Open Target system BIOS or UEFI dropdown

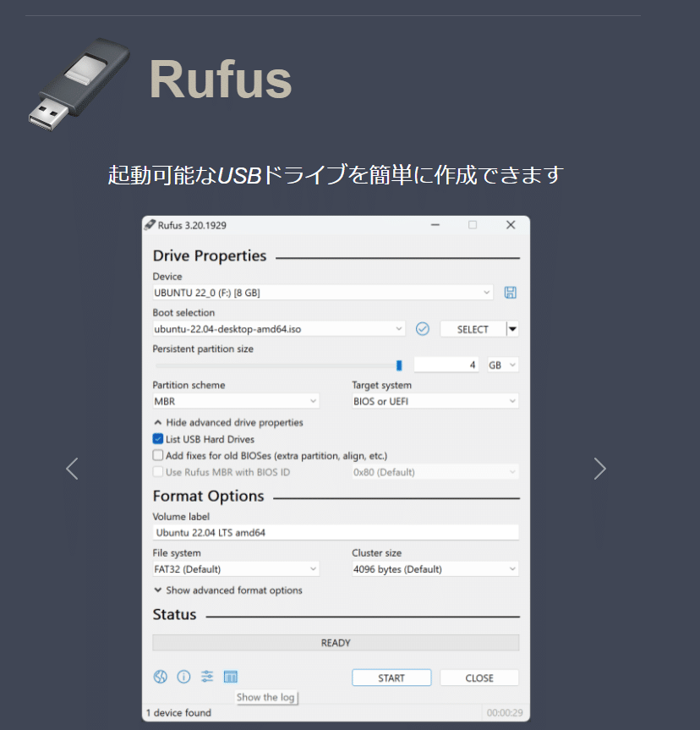coord(435,401)
